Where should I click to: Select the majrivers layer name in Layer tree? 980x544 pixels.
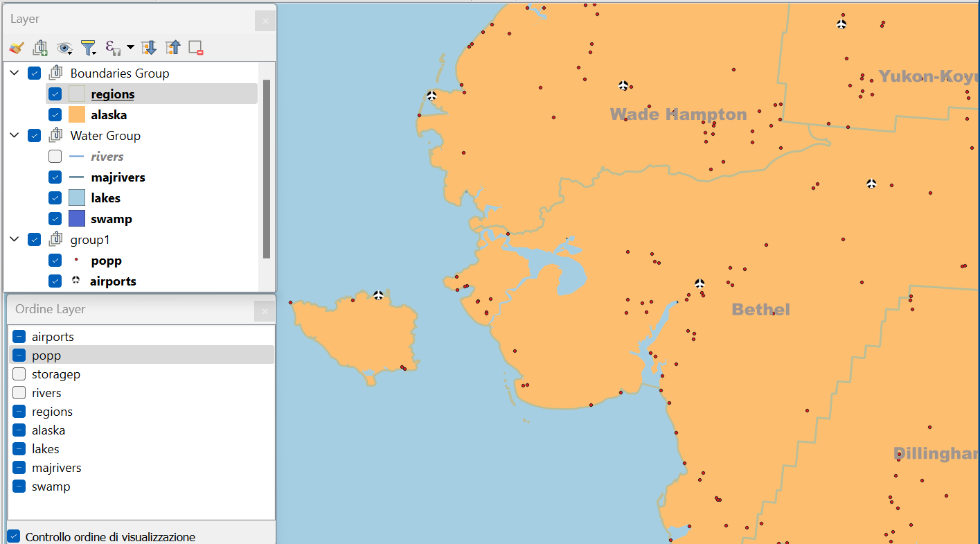point(118,177)
